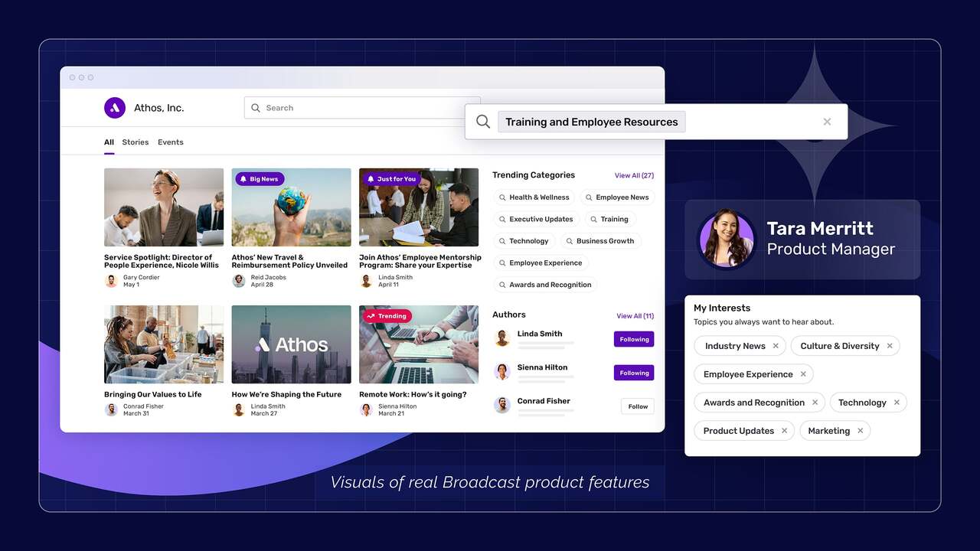This screenshot has width=980, height=551.
Task: Open the headline How We're Shaping the Future
Action: (x=286, y=395)
